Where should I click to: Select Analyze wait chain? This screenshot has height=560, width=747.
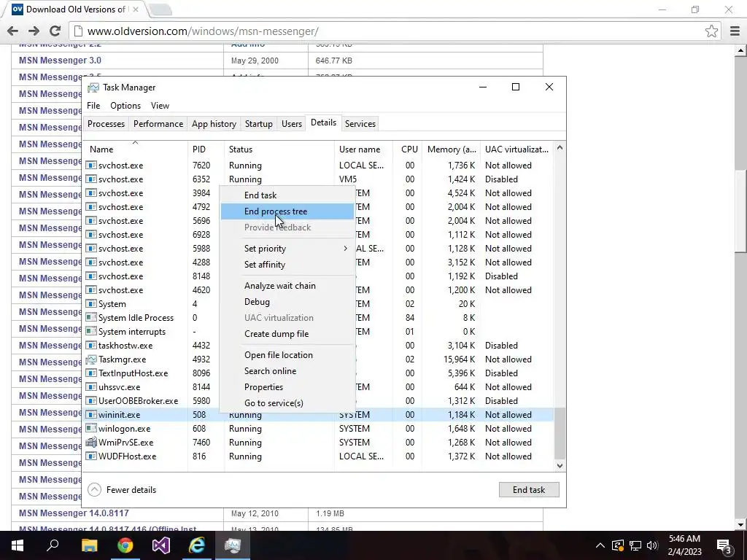tap(287, 286)
